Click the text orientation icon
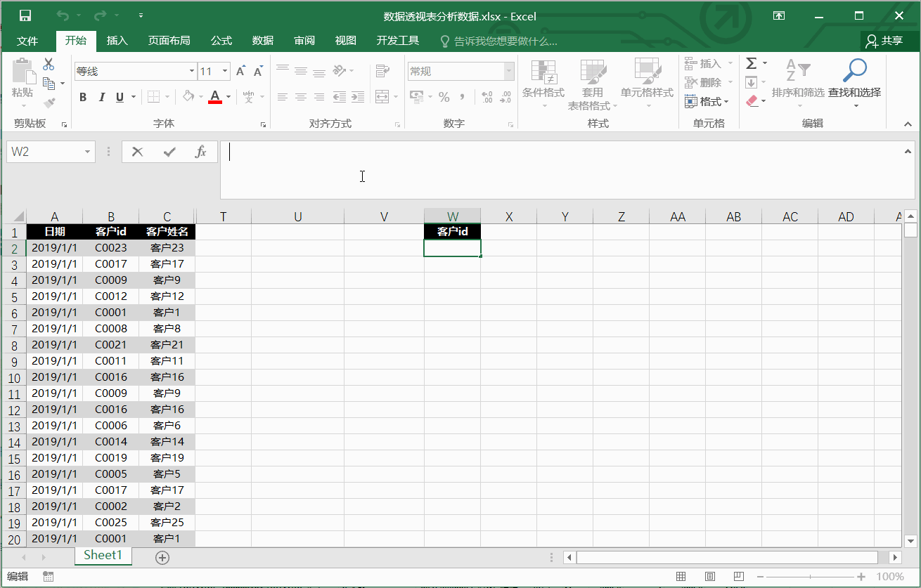 (x=340, y=71)
